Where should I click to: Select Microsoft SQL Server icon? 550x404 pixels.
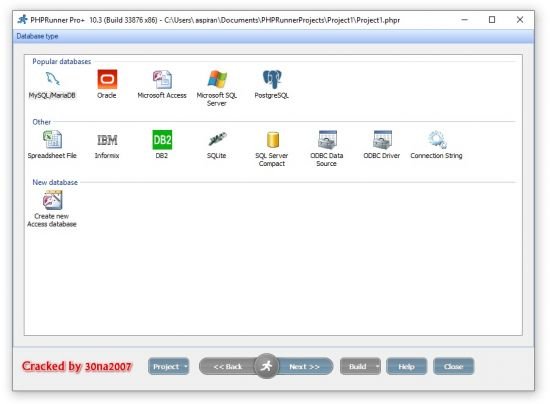coord(217,79)
